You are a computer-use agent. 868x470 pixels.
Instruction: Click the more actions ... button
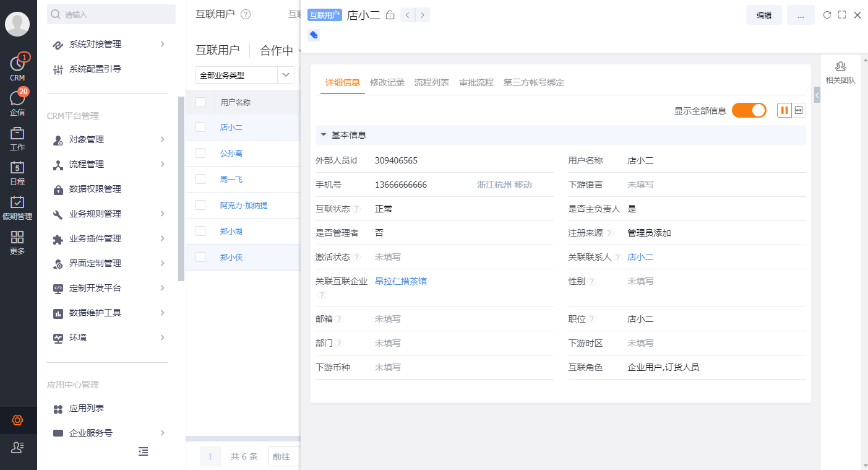(801, 15)
